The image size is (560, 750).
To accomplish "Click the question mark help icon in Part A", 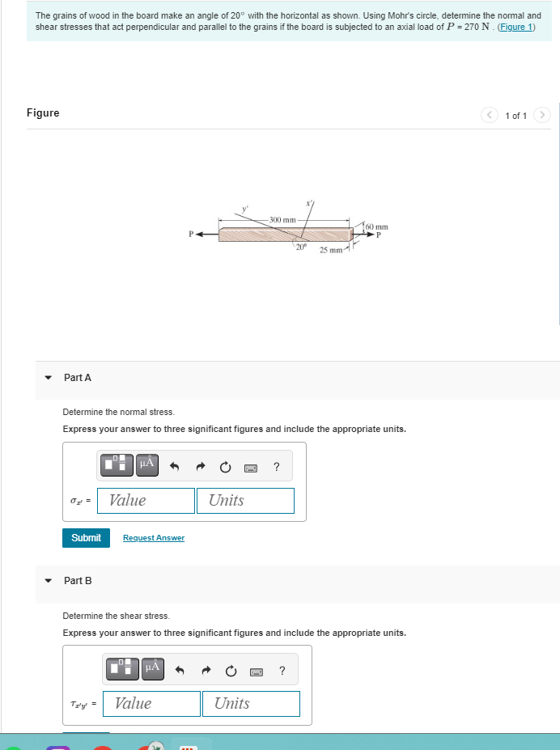I will point(275,465).
